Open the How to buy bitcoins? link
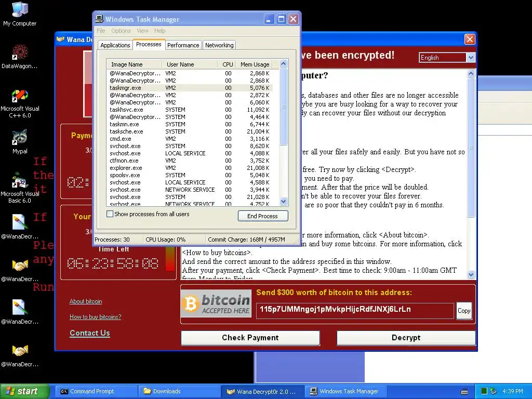Viewport: 532px width, 399px height. click(96, 317)
